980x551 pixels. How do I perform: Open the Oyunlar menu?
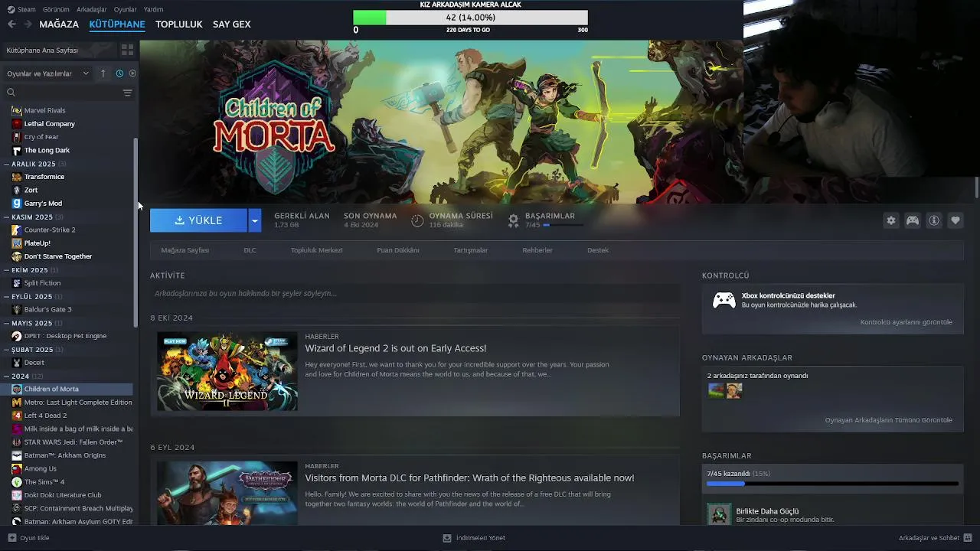pyautogui.click(x=126, y=9)
